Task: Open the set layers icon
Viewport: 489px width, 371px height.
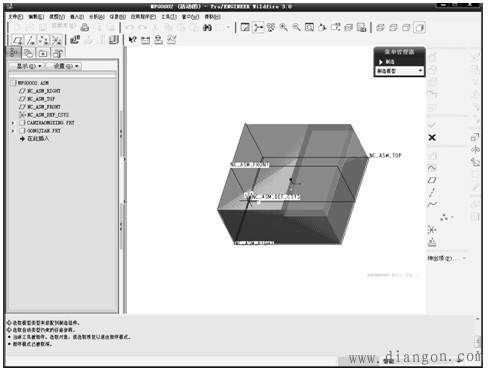Action: tap(348, 27)
